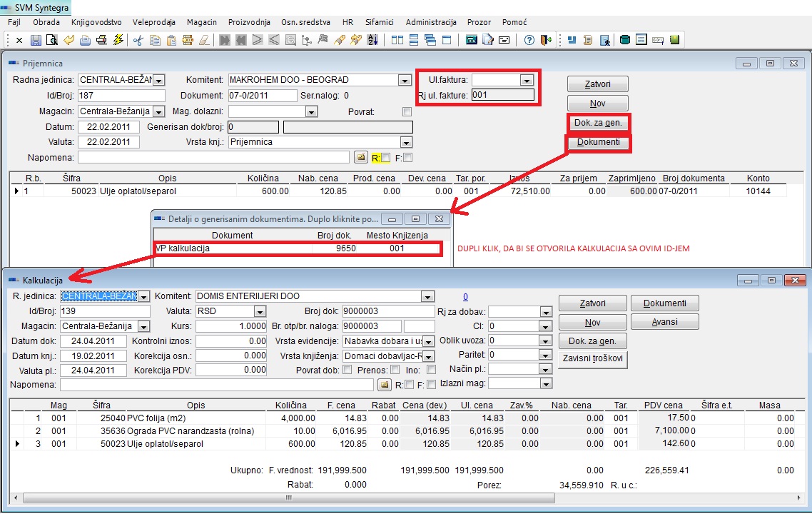The width and height of the screenshot is (812, 514).
Task: Open the Valuta RSD dropdown
Action: click(260, 312)
